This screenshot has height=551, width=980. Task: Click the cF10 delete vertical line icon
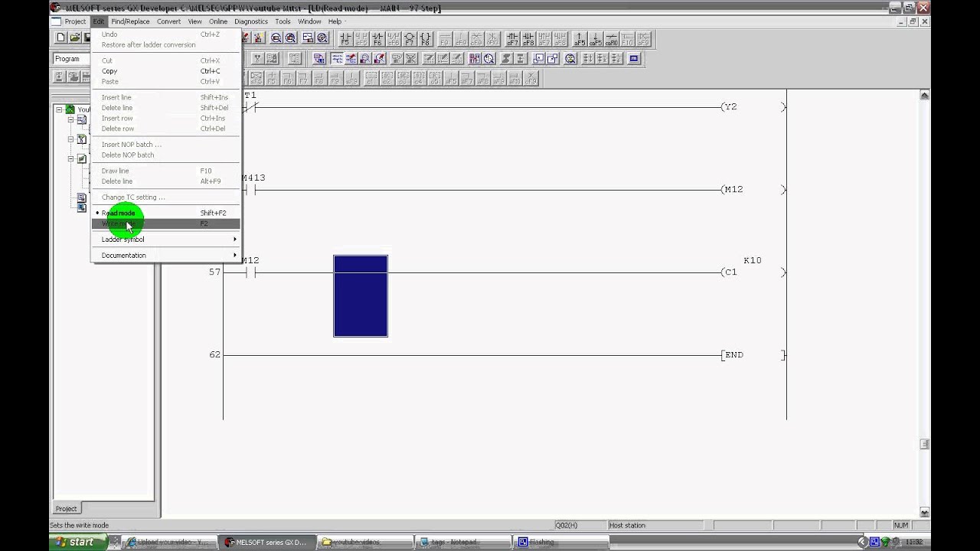(493, 38)
